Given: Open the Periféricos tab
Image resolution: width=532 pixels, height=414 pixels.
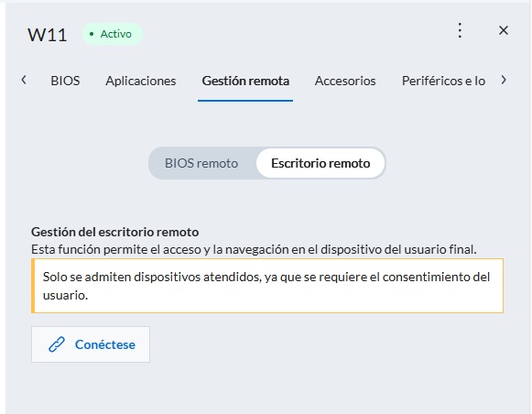Looking at the screenshot, I should tap(443, 81).
